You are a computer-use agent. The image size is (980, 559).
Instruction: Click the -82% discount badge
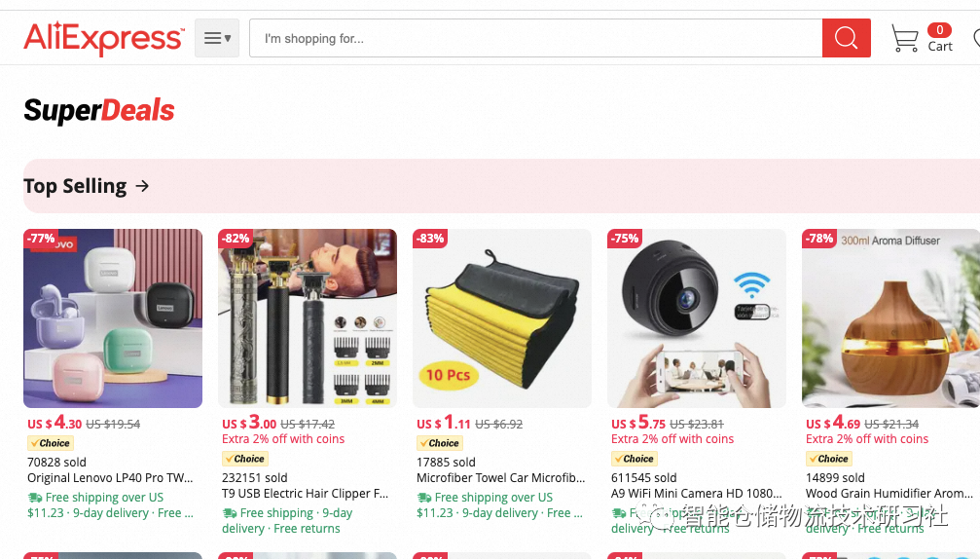click(x=236, y=239)
